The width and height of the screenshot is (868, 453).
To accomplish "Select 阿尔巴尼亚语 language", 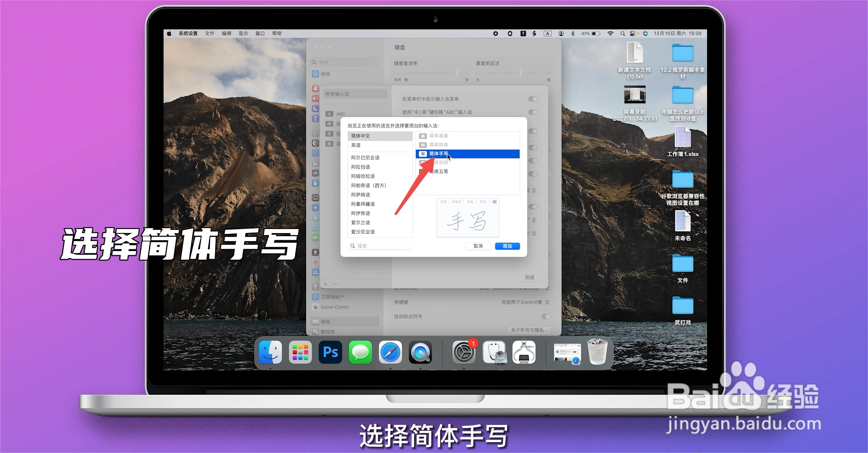I will pos(380,158).
